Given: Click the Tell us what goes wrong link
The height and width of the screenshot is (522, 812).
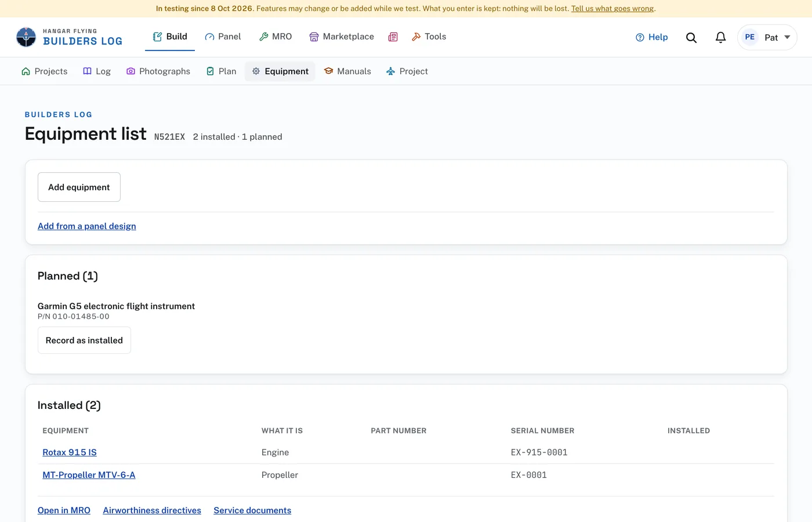Looking at the screenshot, I should click(x=612, y=9).
